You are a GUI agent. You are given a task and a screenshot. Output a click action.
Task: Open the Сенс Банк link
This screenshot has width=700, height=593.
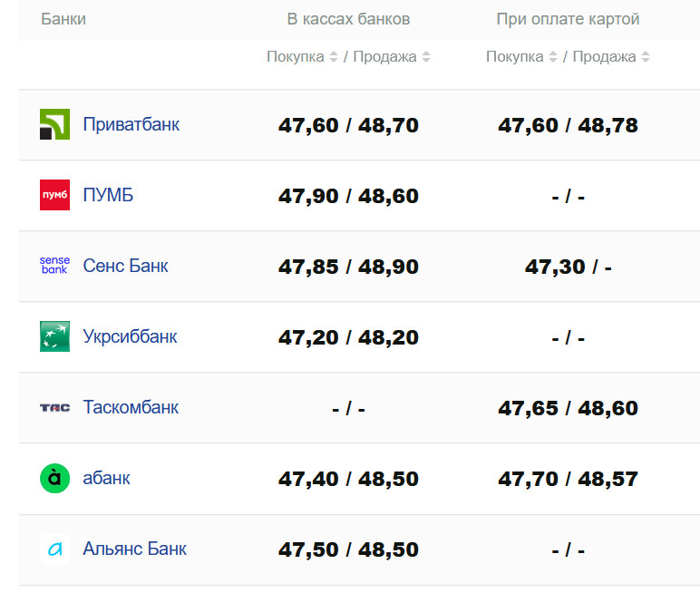pyautogui.click(x=125, y=266)
